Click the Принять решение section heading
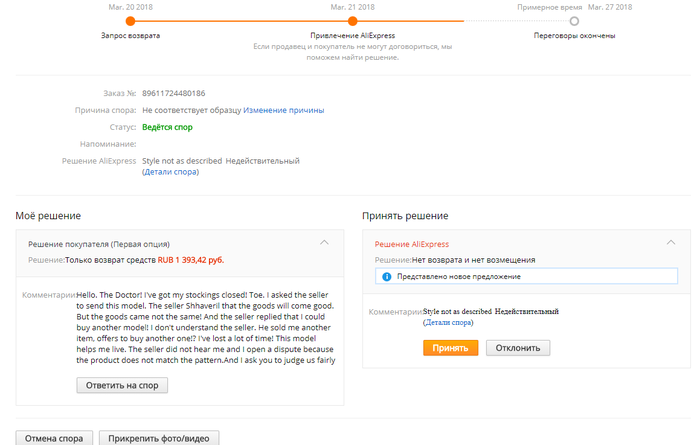Viewport: 700px width, 445px height. coord(405,215)
